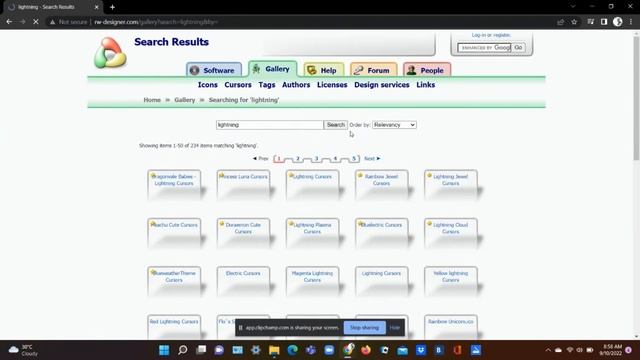The image size is (640, 360).
Task: Click the Home breadcrumb link
Action: (x=152, y=100)
